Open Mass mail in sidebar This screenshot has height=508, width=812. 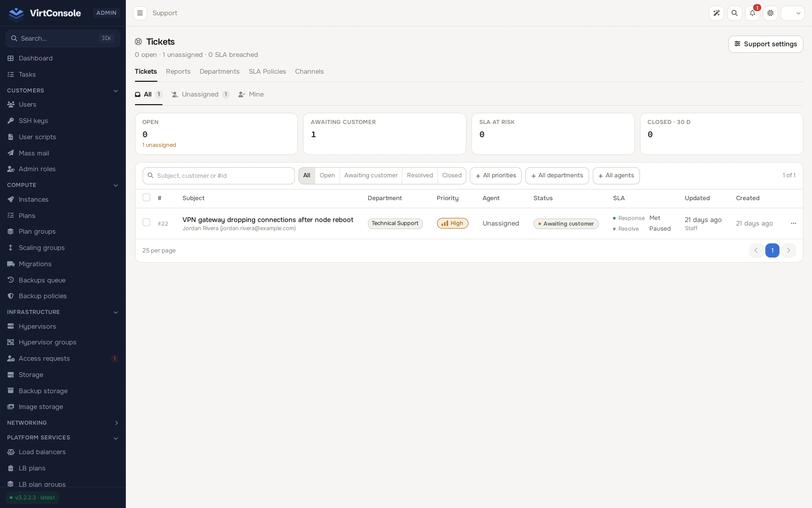tap(63, 153)
